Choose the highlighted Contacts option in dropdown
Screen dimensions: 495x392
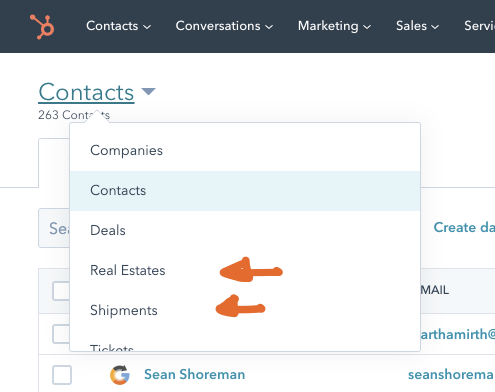245,191
